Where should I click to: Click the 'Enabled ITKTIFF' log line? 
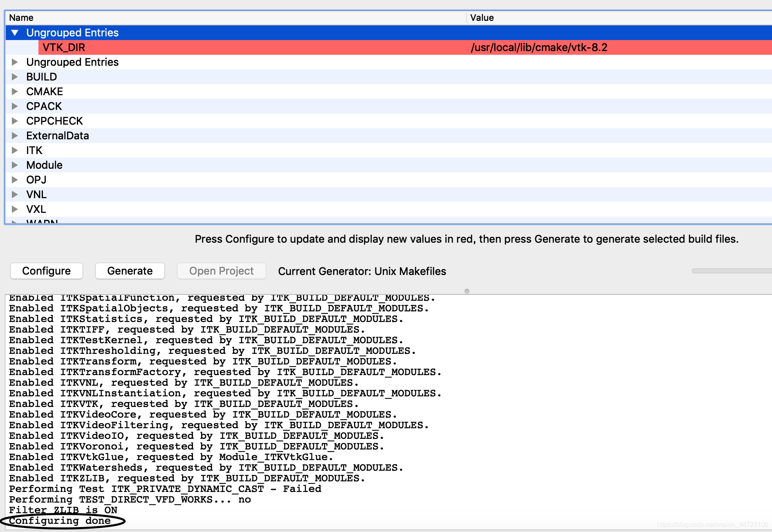187,329
